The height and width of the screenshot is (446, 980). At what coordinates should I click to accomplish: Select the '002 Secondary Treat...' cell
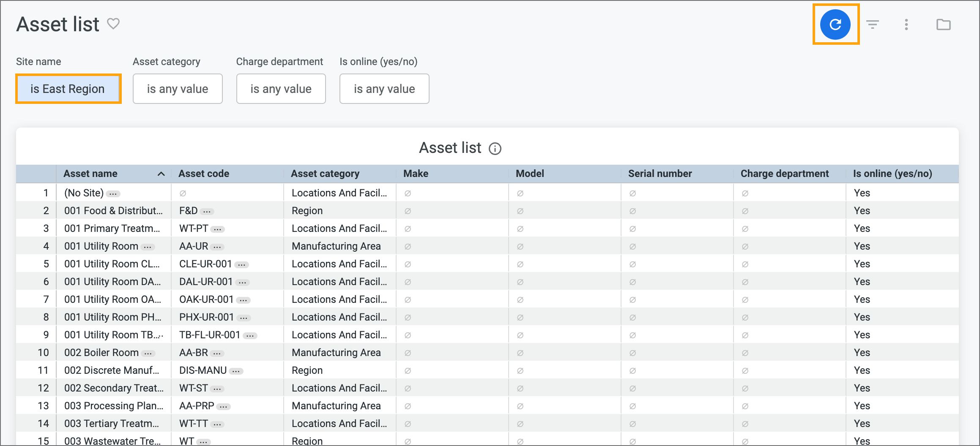click(113, 388)
